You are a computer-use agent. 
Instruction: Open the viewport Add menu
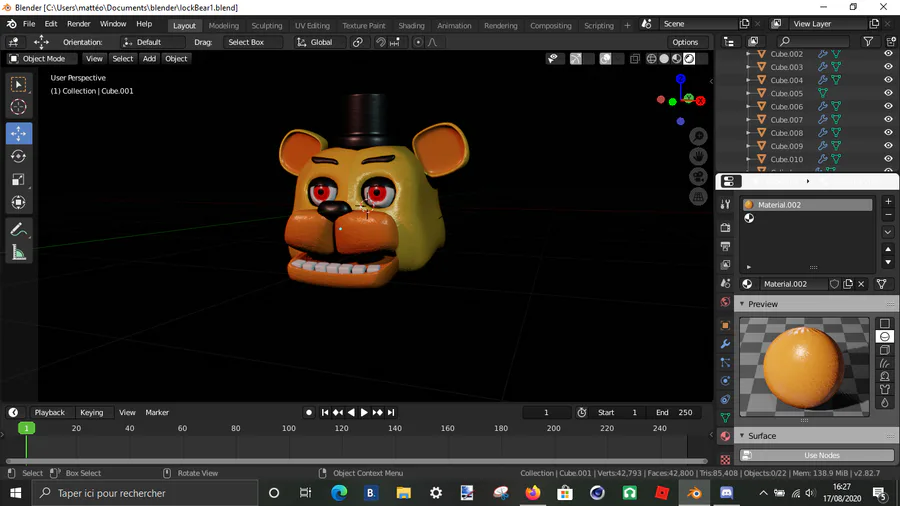click(x=149, y=59)
